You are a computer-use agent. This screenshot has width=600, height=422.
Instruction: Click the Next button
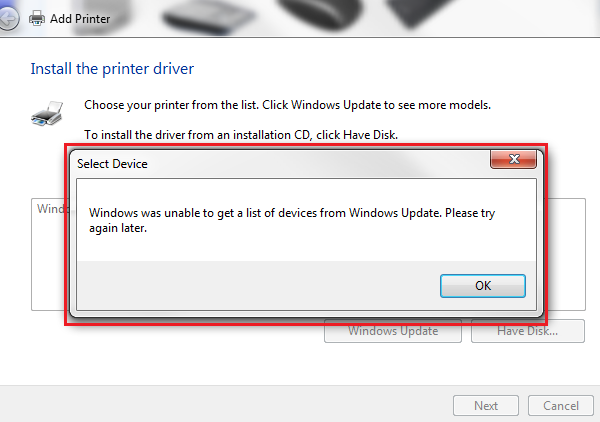486,406
